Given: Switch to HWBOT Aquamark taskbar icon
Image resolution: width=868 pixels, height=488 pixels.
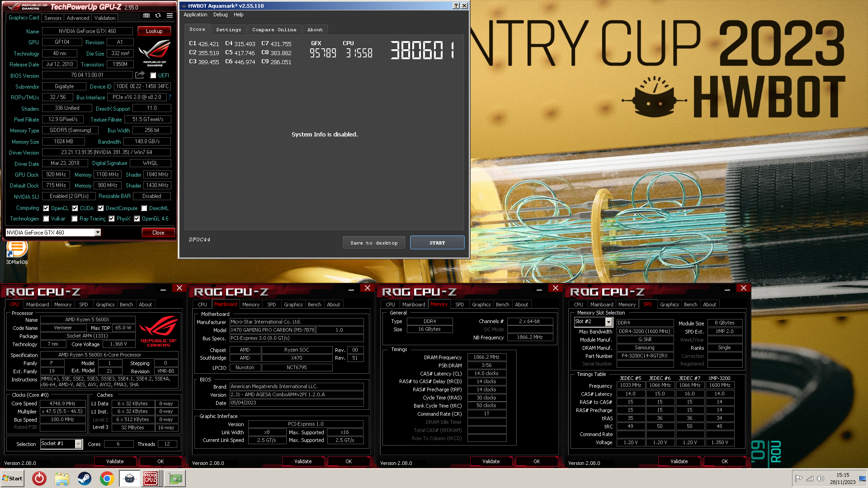Looking at the screenshot, I should pos(130,479).
